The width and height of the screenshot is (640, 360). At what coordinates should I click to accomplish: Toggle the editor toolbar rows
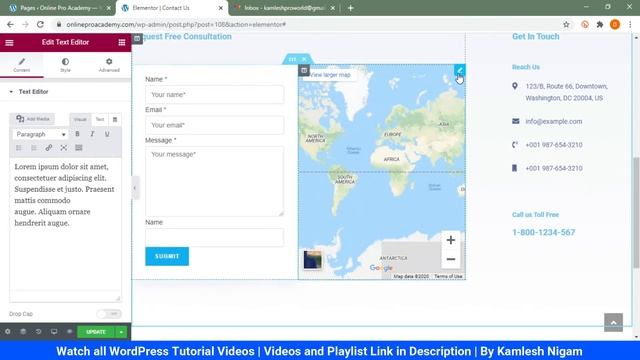point(79,148)
